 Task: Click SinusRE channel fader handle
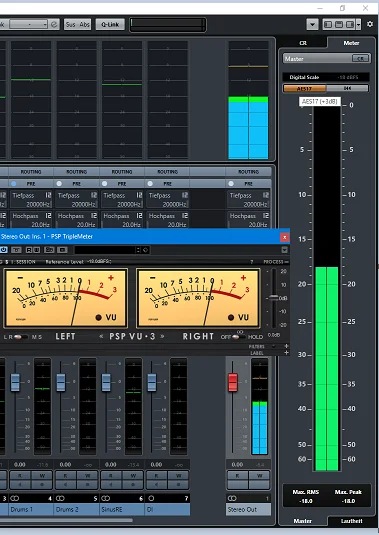pyautogui.click(x=106, y=382)
